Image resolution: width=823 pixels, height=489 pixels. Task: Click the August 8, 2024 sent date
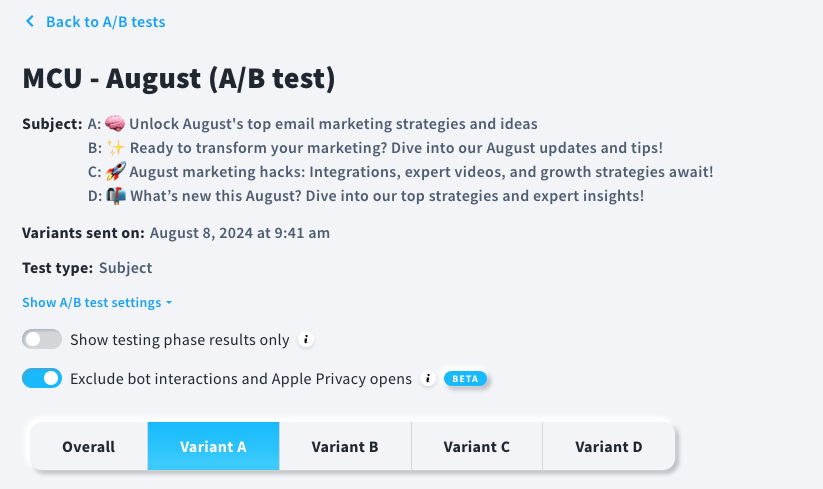click(240, 234)
